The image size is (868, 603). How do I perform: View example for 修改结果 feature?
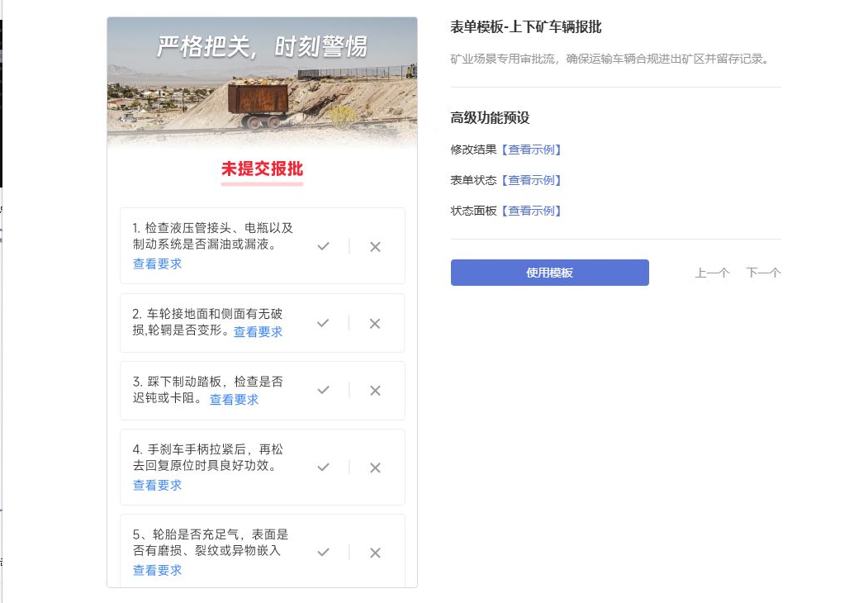(x=531, y=150)
